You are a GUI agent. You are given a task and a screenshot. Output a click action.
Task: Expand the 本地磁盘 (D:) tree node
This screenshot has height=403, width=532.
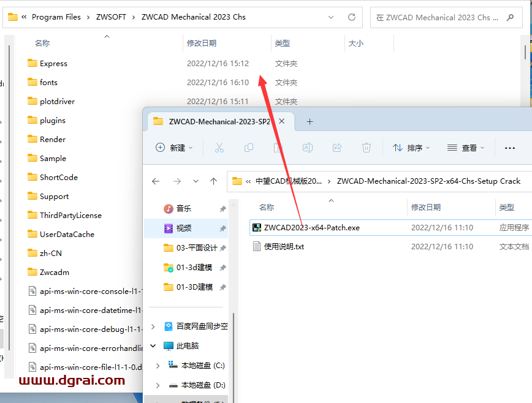pyautogui.click(x=158, y=385)
